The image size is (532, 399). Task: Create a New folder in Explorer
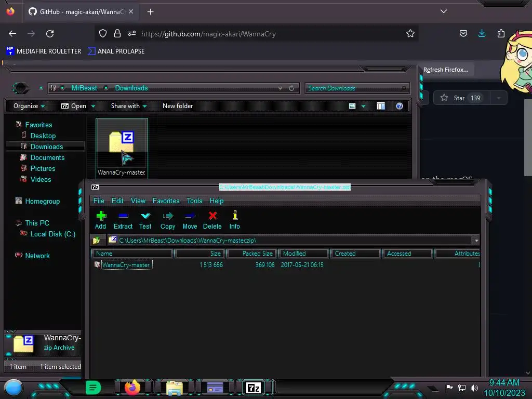(178, 106)
